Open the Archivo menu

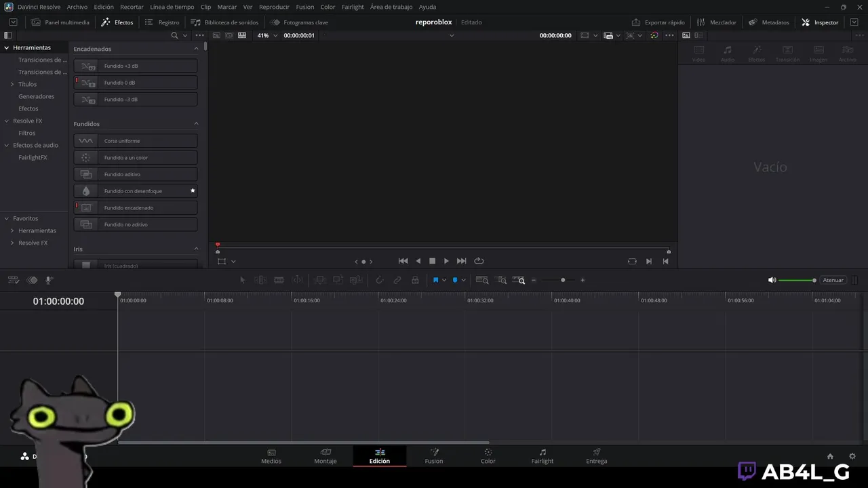(x=77, y=7)
